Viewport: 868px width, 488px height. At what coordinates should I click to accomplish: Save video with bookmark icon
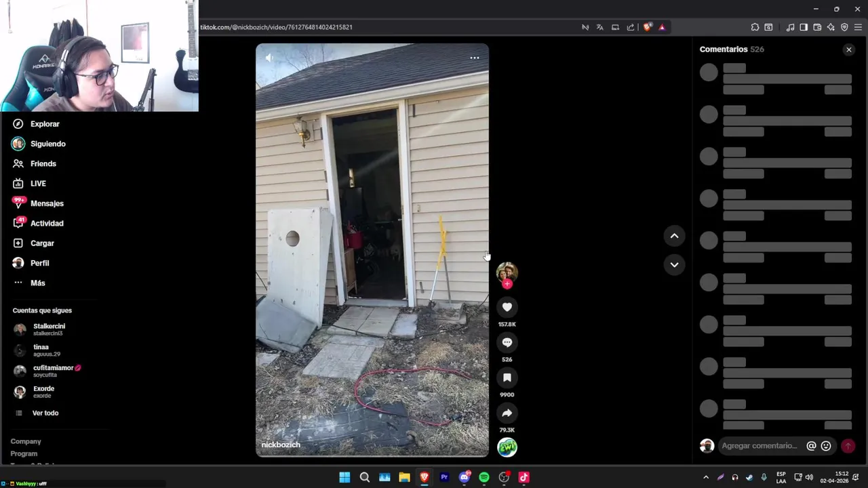[507, 378]
